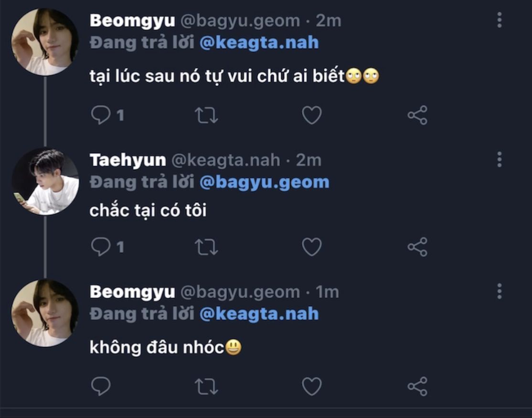Screen dimensions: 532x418
Task: Reply to the "không đâu nhóc" tweet
Action: [101, 387]
